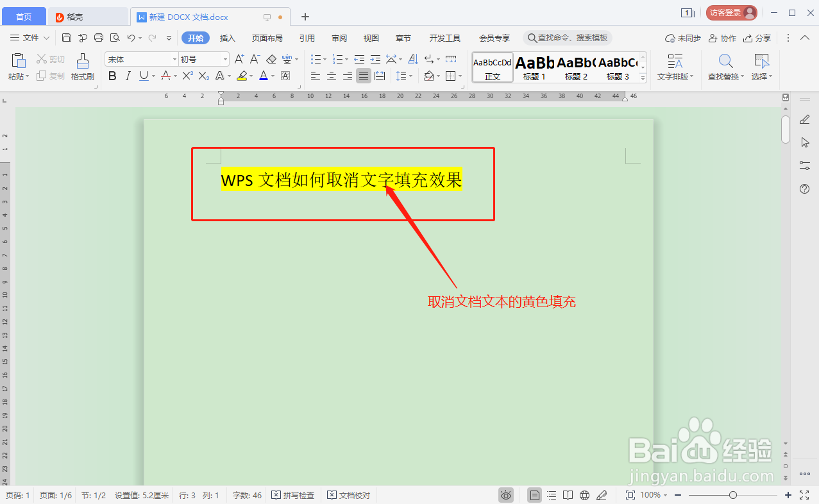The width and height of the screenshot is (819, 504).
Task: Click the Distributed alignment icon
Action: pos(380,76)
